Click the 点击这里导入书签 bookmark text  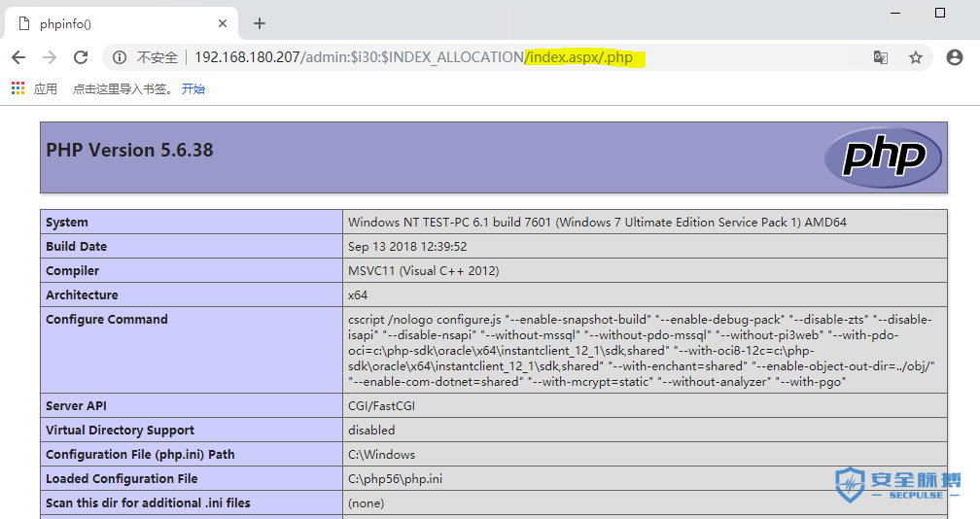(x=122, y=88)
